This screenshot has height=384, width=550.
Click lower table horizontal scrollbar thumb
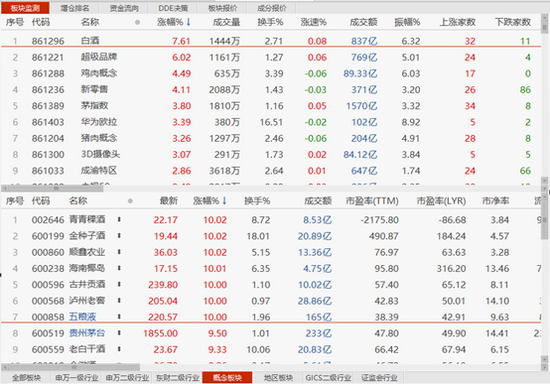pyautogui.click(x=74, y=367)
